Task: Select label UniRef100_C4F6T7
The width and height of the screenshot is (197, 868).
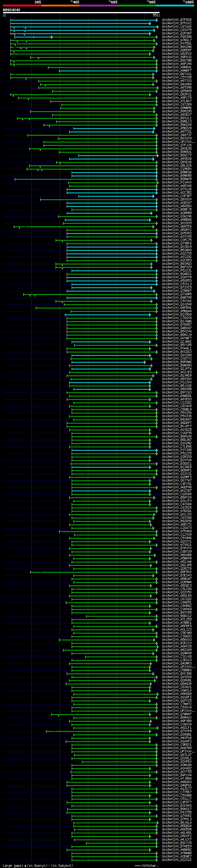Action: [177, 802]
